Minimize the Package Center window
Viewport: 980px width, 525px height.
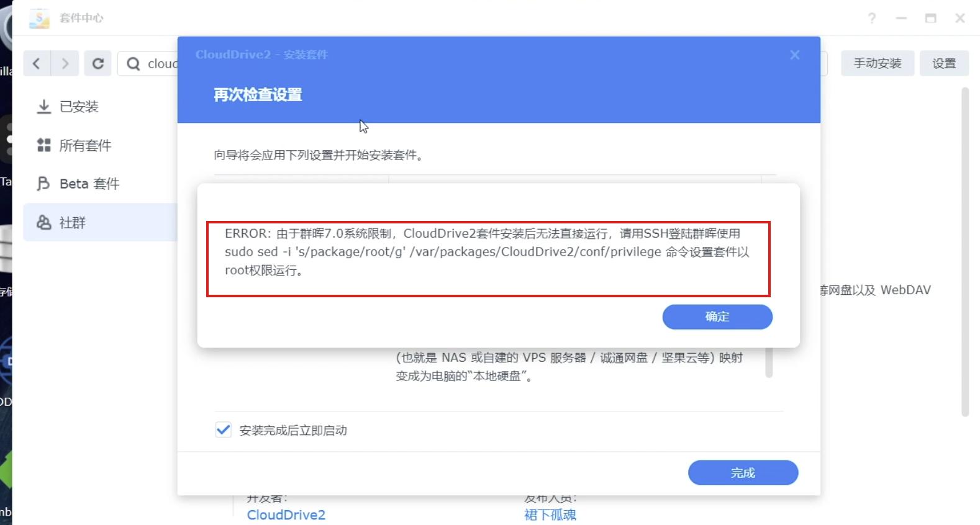point(901,18)
